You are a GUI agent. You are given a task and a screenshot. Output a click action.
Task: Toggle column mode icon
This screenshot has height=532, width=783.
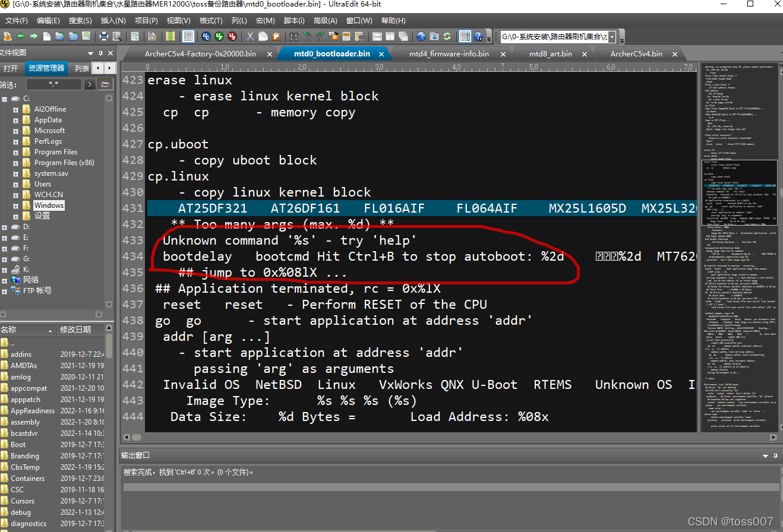coord(171,36)
